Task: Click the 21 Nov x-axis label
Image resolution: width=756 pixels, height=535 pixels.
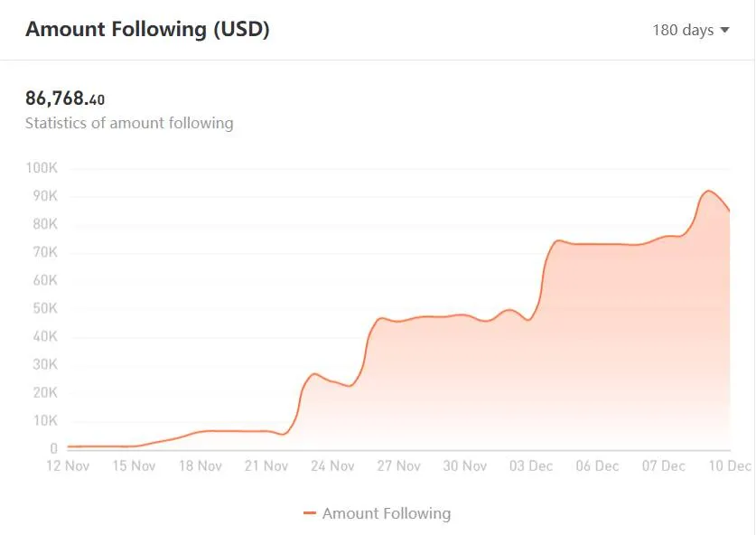Action: click(266, 466)
